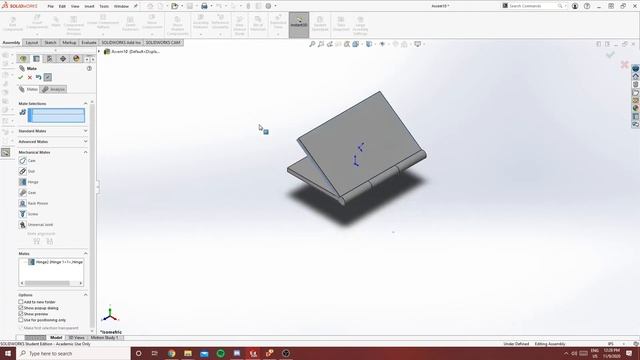This screenshot has width=640, height=360.
Task: Pin the menu bar pushpin
Action: pyautogui.click(x=136, y=6)
